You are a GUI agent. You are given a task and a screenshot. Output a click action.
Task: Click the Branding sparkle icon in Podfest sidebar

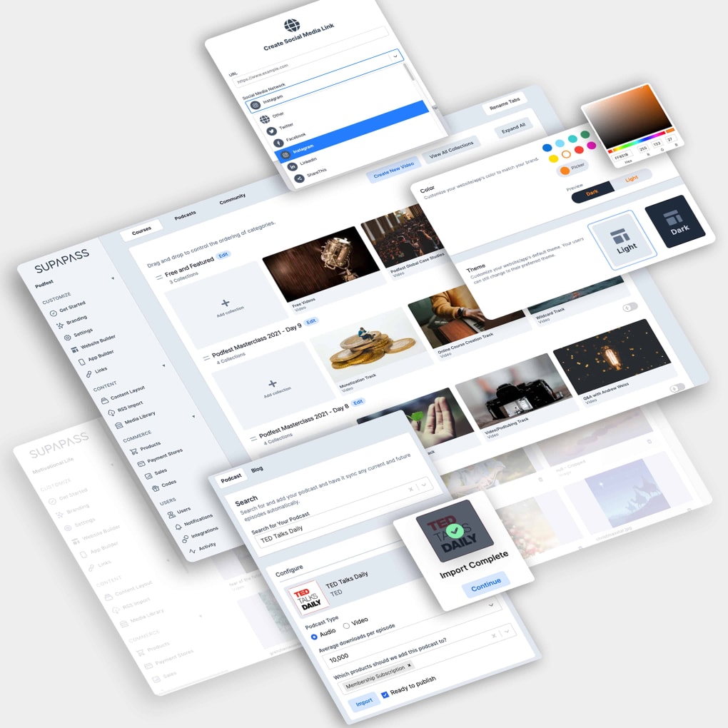point(61,325)
